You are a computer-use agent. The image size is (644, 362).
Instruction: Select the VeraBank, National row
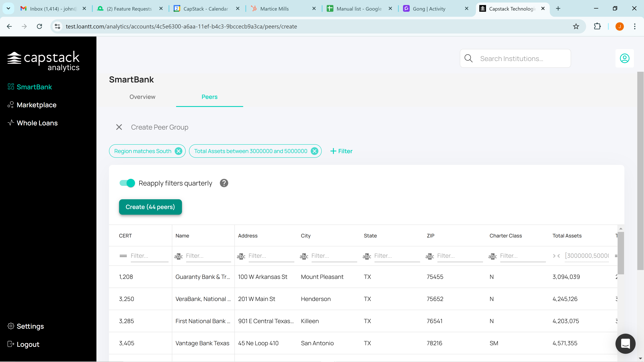pos(363,299)
